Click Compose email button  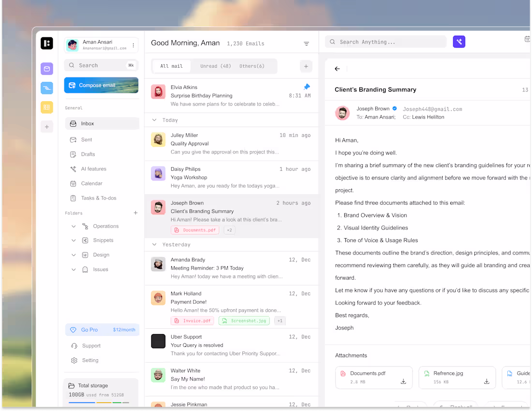click(101, 85)
